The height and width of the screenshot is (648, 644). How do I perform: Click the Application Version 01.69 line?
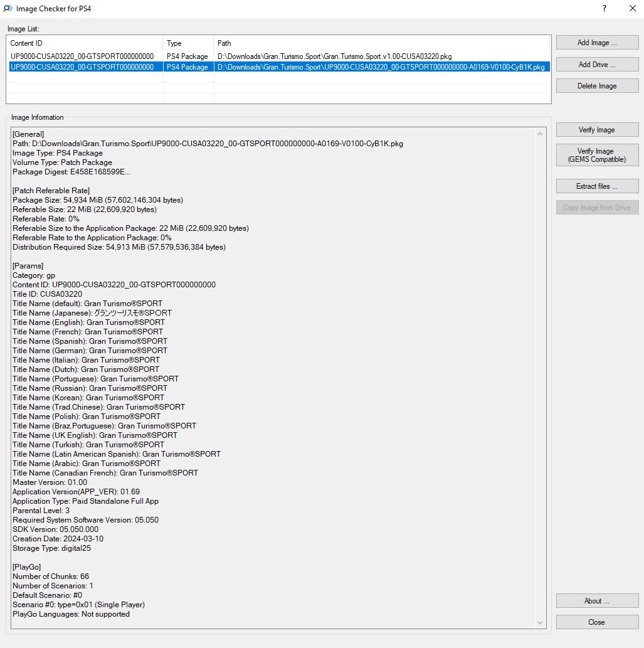pyautogui.click(x=76, y=492)
